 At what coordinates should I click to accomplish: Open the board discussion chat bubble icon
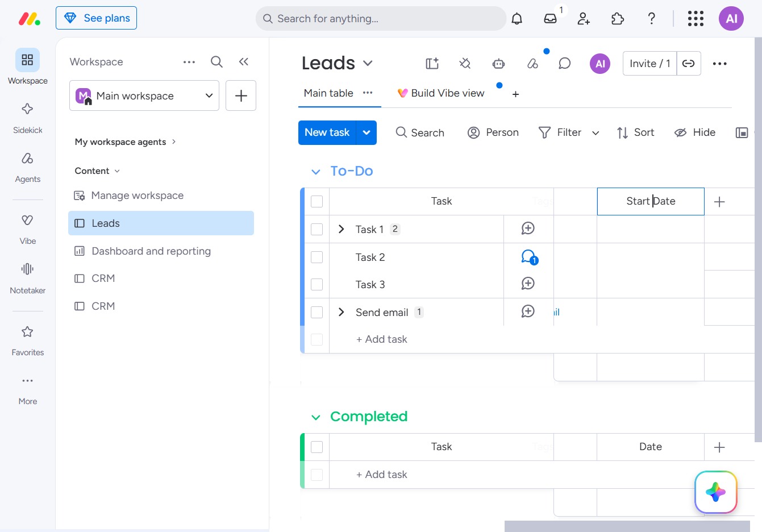[x=564, y=64]
